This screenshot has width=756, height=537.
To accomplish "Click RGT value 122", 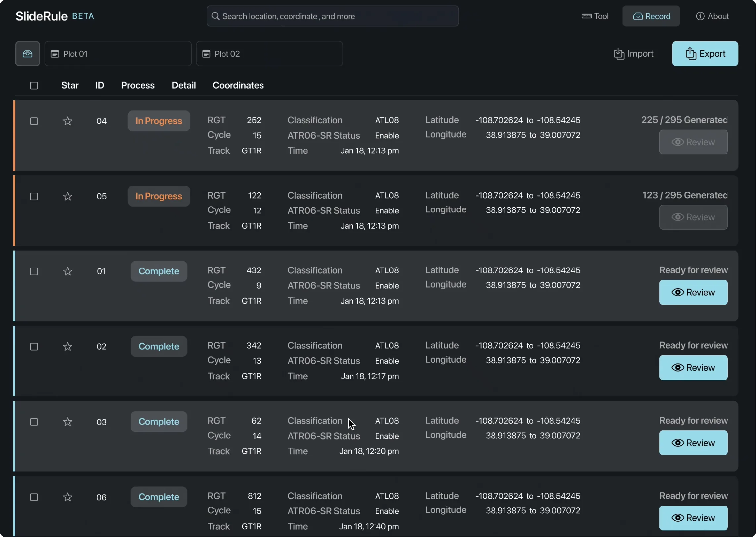I will (255, 196).
